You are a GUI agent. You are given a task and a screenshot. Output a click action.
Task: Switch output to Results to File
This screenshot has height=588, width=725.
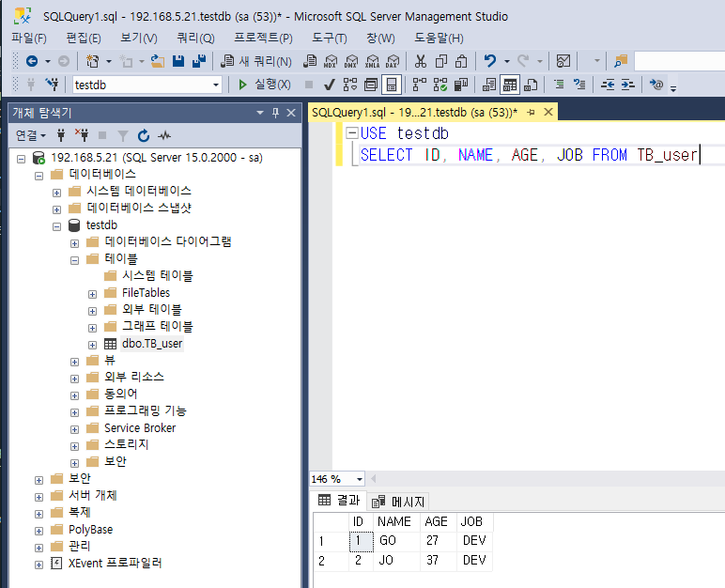tap(531, 85)
